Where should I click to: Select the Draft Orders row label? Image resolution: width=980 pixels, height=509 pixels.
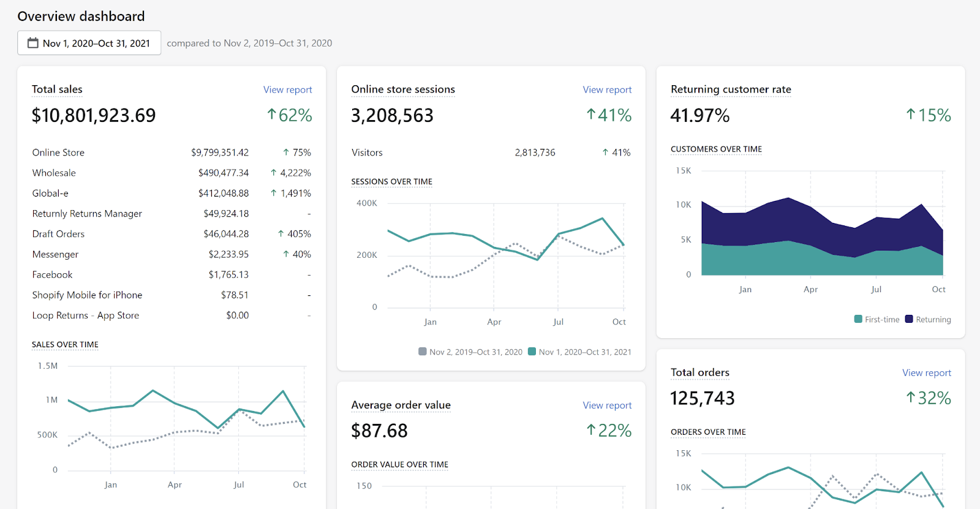tap(58, 234)
